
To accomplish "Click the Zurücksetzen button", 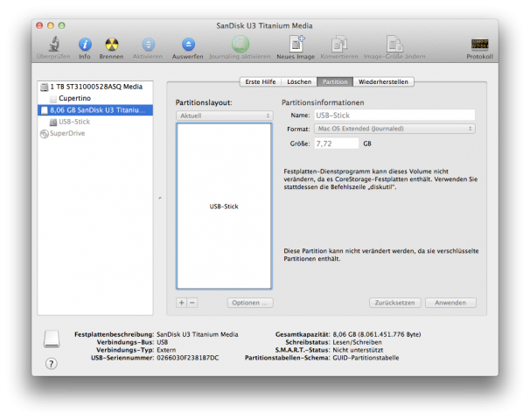I will coord(394,303).
